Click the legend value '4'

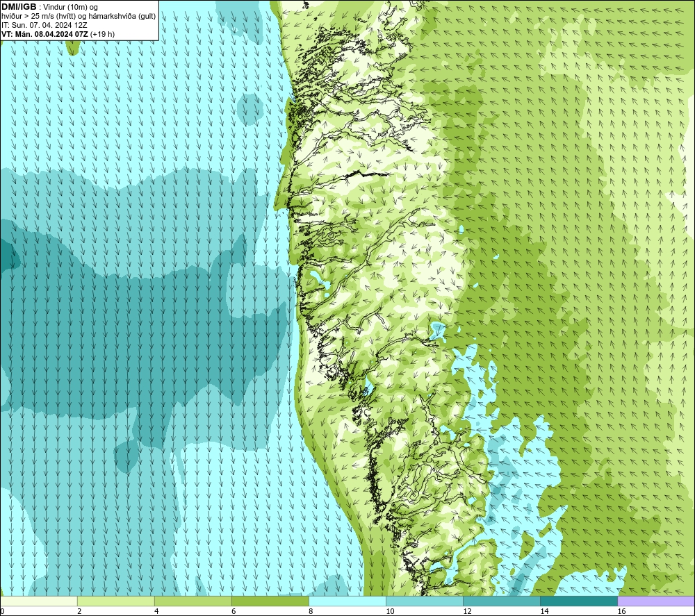pos(156,611)
